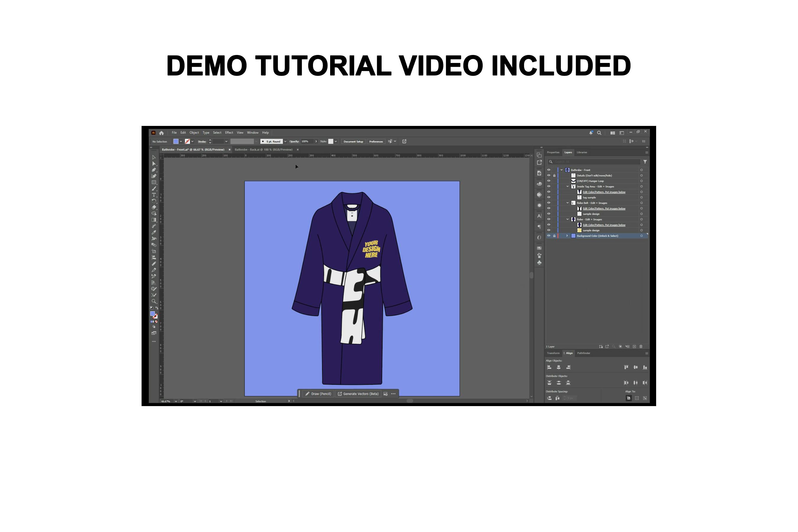Image resolution: width=798 pixels, height=532 pixels.
Task: Open the Window menu
Action: coord(253,133)
